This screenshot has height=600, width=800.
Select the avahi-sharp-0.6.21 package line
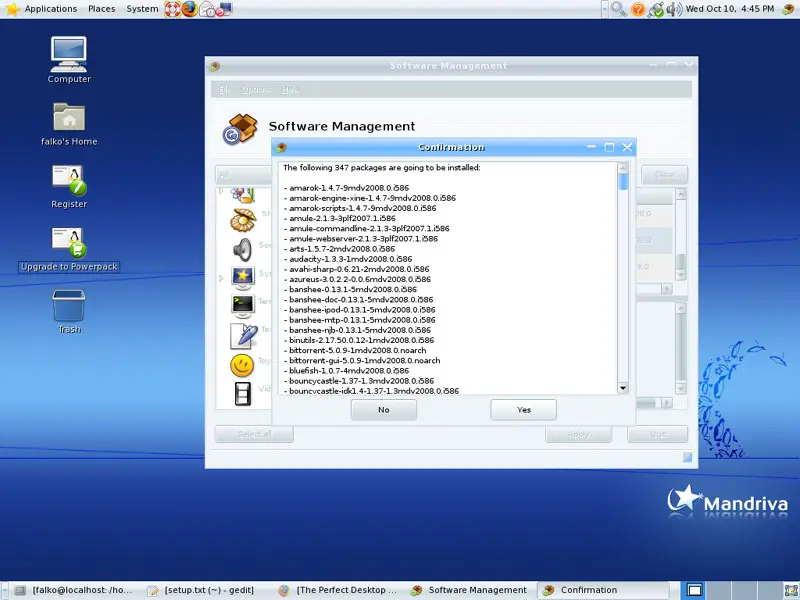[357, 269]
